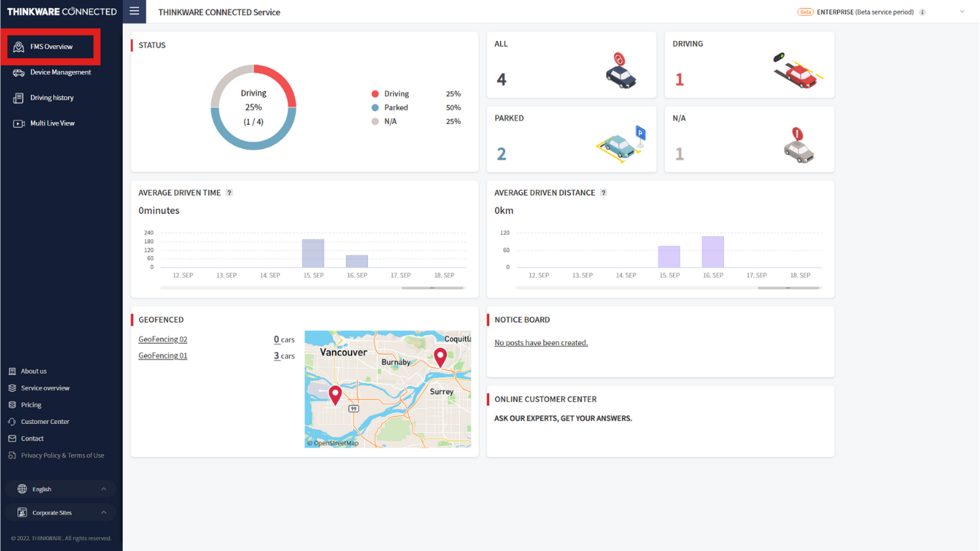Click the ALL vehicles car illustration
This screenshot has width=980, height=551.
pyautogui.click(x=621, y=70)
